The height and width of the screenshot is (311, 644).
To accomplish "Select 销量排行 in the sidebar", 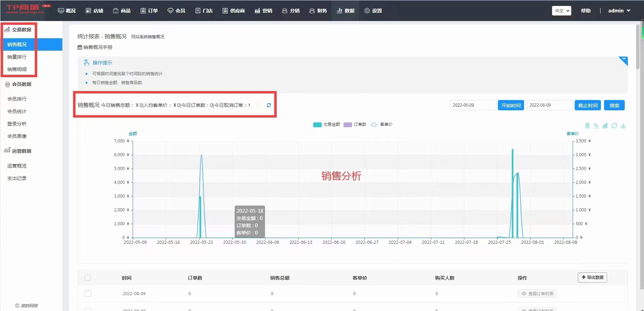I will pos(17,57).
